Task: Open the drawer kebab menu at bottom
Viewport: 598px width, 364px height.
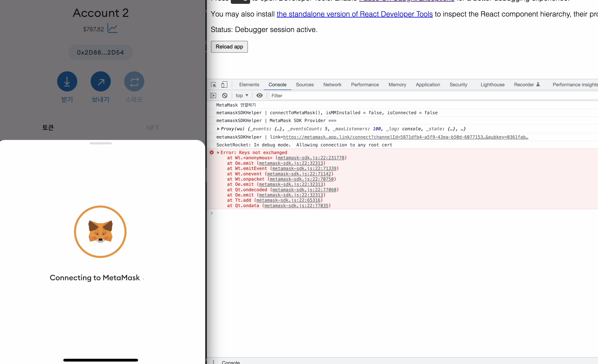Action: (213, 362)
